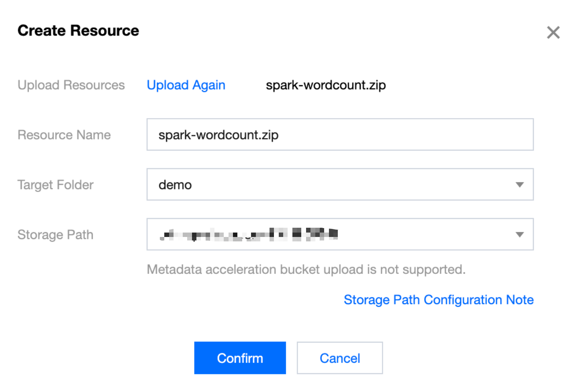Select the demo value in Target Folder
This screenshot has height=392, width=580.
click(175, 185)
